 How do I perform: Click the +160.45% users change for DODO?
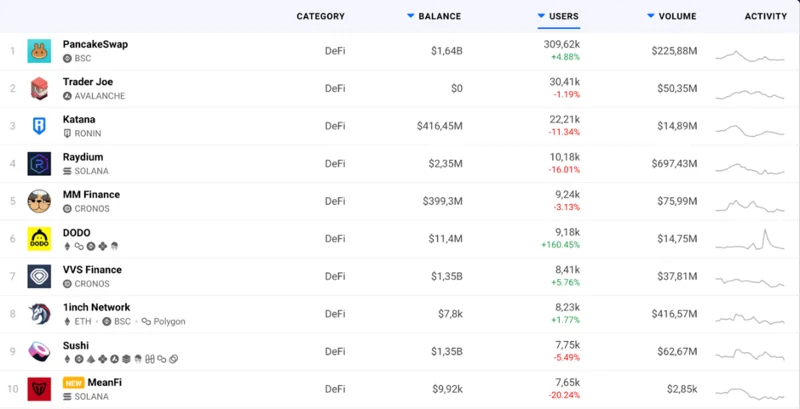tap(561, 245)
